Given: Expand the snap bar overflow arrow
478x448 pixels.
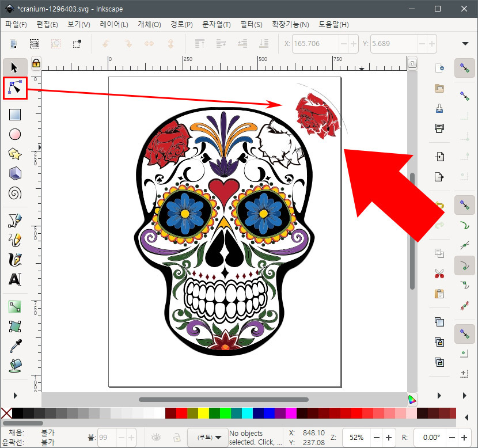Looking at the screenshot, I should coord(465,396).
